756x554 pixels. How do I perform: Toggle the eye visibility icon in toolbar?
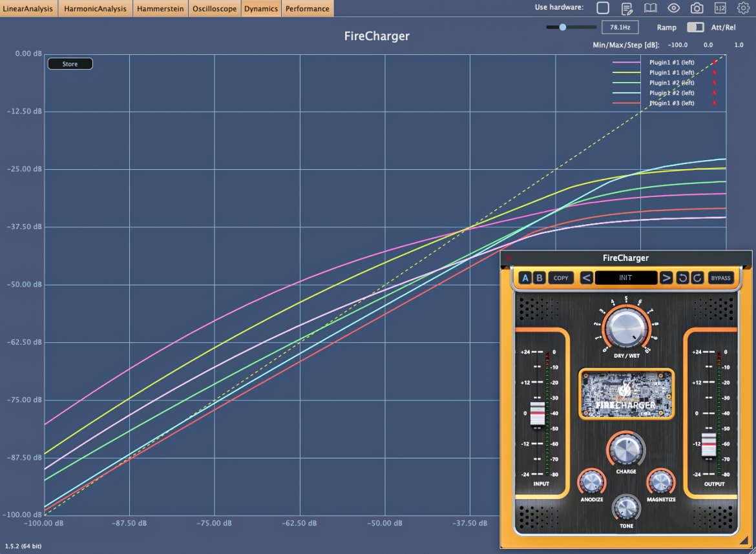point(673,8)
